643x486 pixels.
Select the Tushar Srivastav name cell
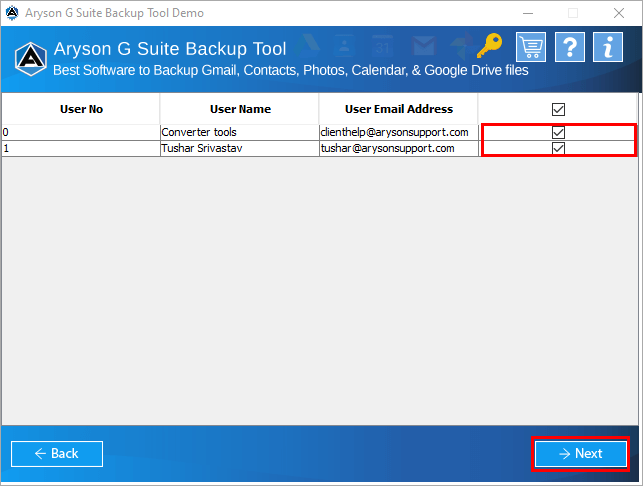(x=239, y=148)
